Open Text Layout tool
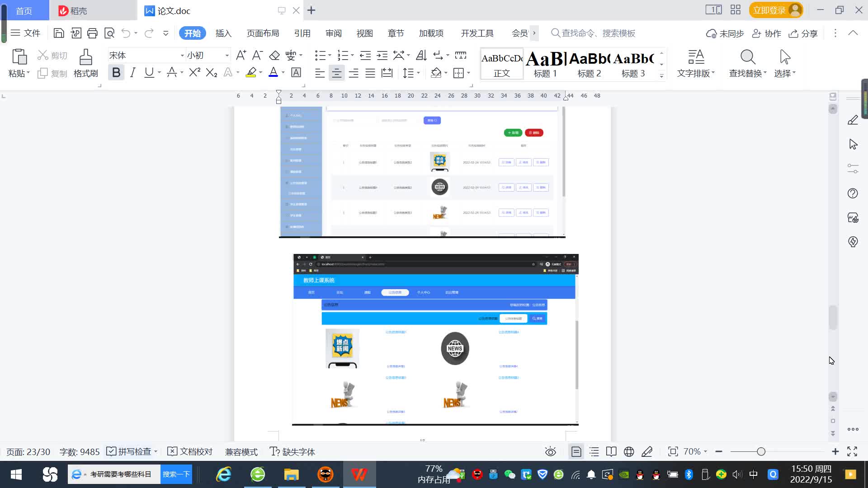The height and width of the screenshot is (488, 868). point(696,63)
